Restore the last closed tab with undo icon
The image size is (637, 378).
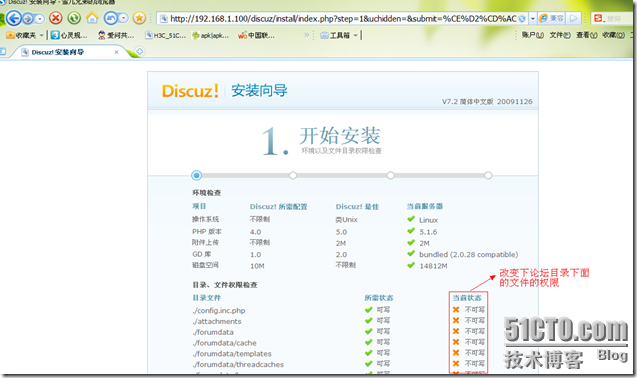coord(110,18)
